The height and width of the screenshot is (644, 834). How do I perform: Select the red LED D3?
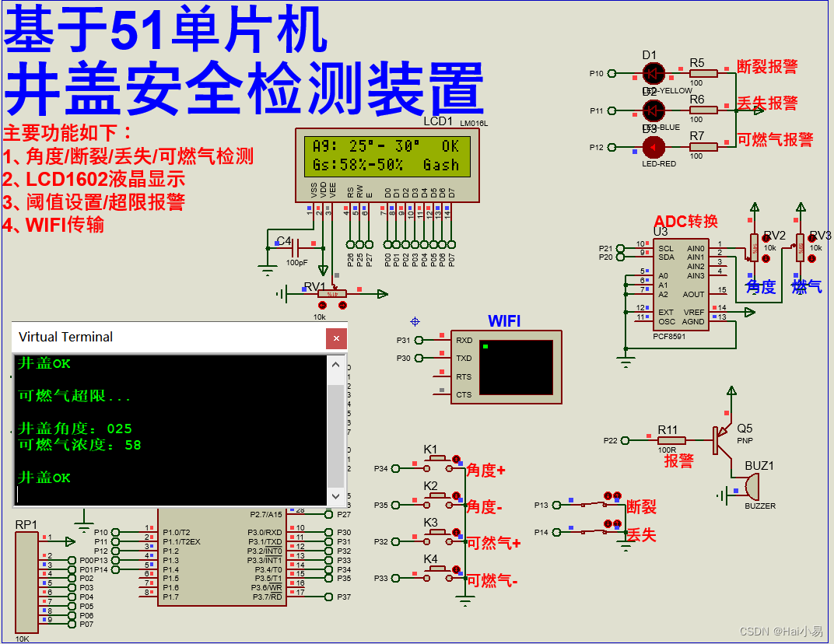point(654,146)
